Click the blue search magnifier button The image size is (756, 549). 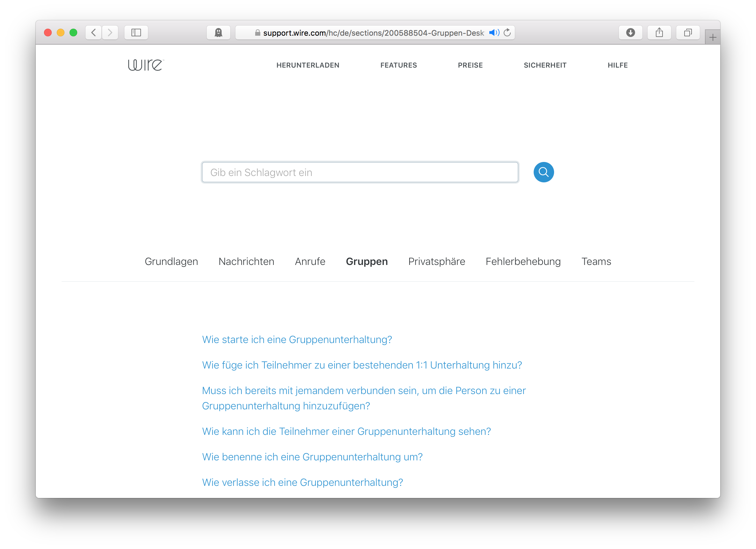(x=543, y=172)
